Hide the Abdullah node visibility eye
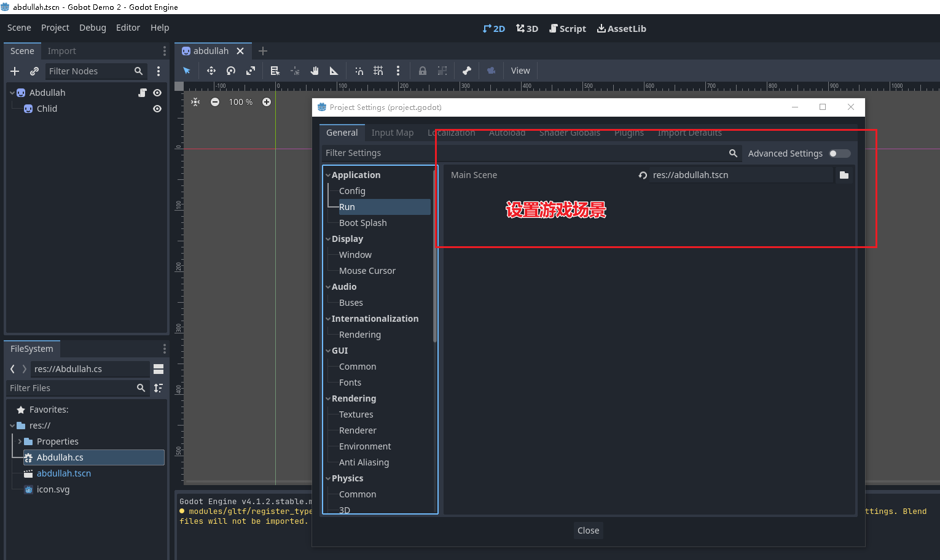The width and height of the screenshot is (940, 560). (x=157, y=93)
